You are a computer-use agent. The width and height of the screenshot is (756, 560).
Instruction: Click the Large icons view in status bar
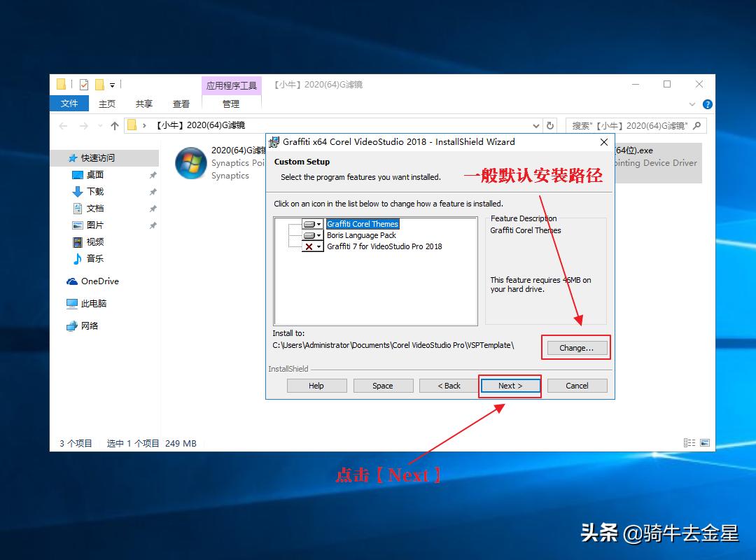[706, 442]
